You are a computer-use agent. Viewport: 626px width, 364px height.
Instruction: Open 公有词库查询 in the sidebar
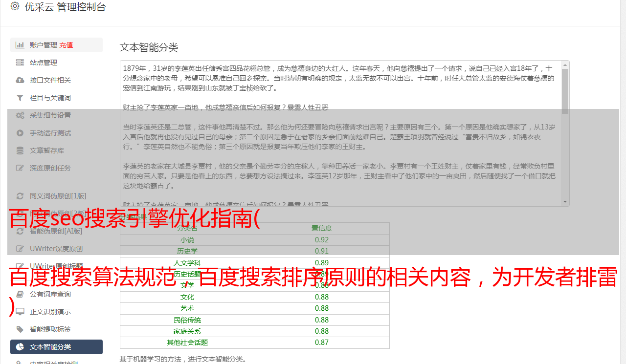(50, 294)
